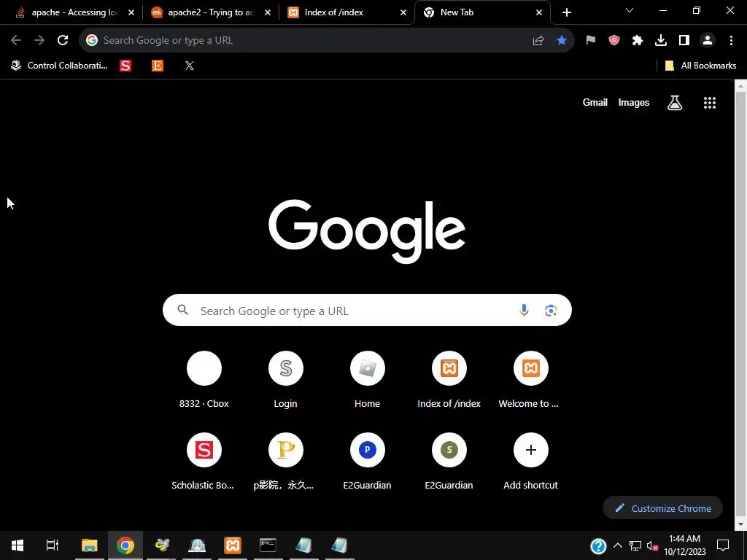
Task: Open the red shield extension icon
Action: tap(614, 41)
